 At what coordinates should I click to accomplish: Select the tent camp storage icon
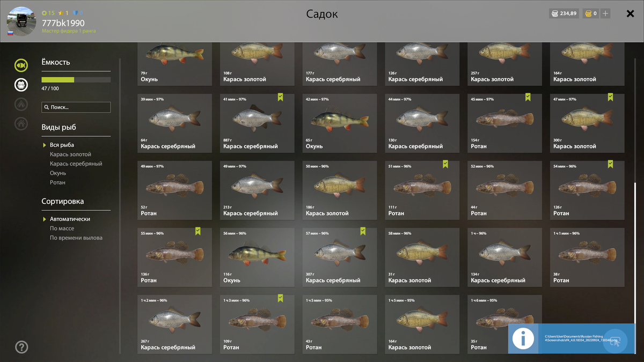(21, 104)
